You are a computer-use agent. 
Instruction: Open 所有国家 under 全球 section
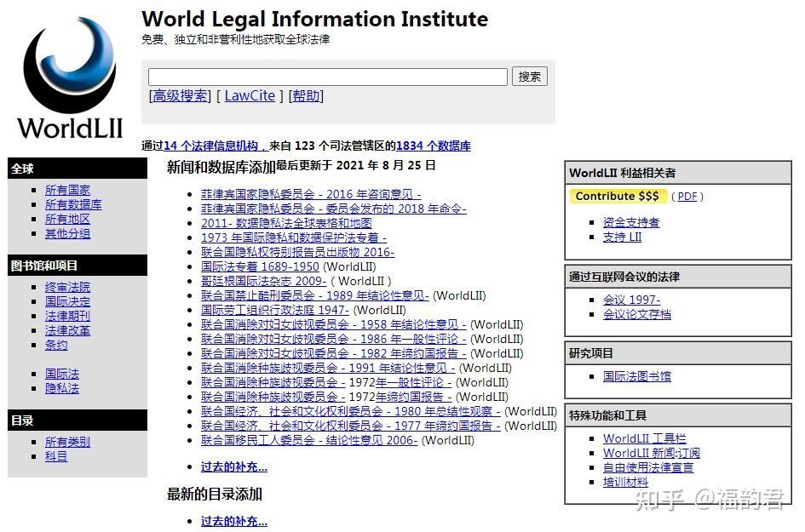(67, 190)
